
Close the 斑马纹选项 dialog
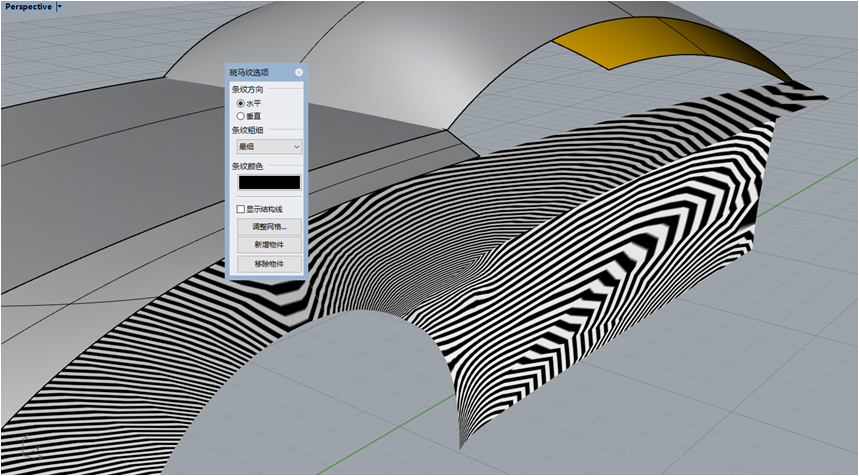298,73
